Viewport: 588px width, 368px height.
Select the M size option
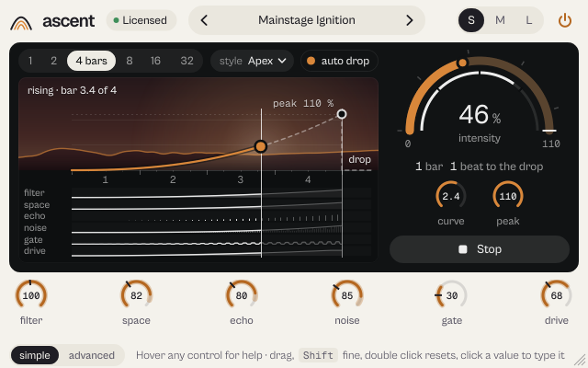pyautogui.click(x=500, y=20)
